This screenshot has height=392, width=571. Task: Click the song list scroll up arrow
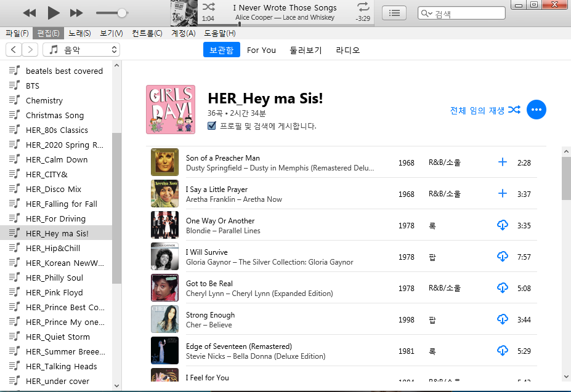566,151
